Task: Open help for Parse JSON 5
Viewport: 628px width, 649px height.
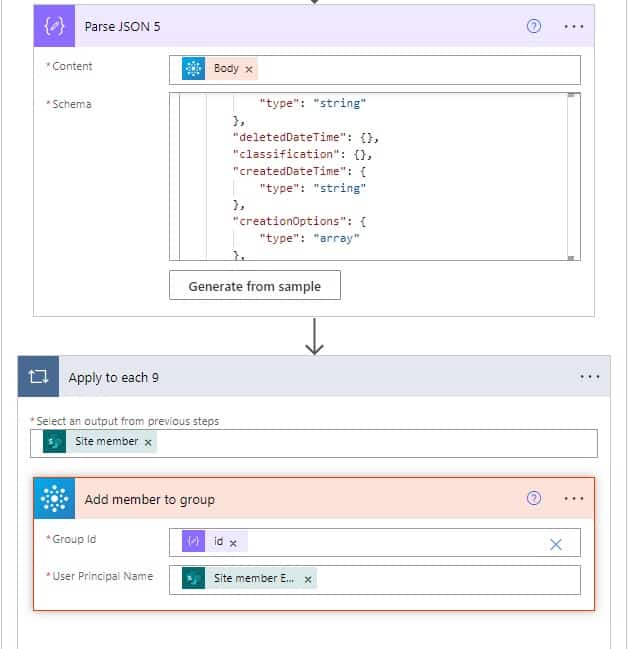Action: tap(534, 26)
